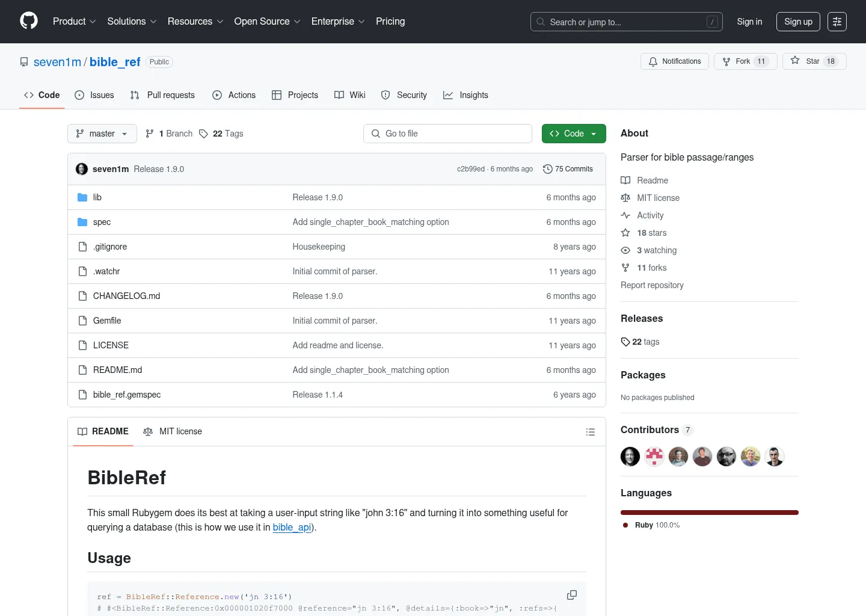Click the Ruby 100.0% language label

[x=652, y=525]
